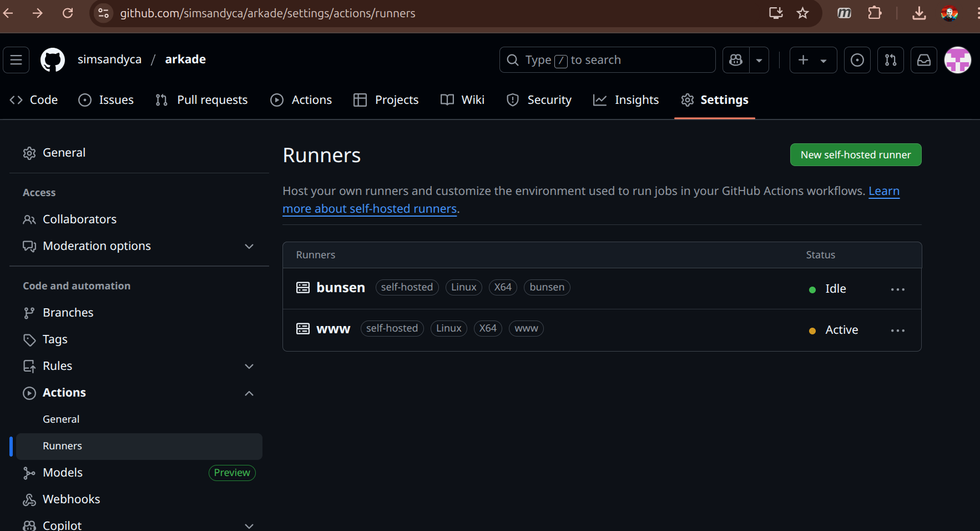Switch to the Wiki tab
Viewport: 980px width, 531px height.
(462, 100)
